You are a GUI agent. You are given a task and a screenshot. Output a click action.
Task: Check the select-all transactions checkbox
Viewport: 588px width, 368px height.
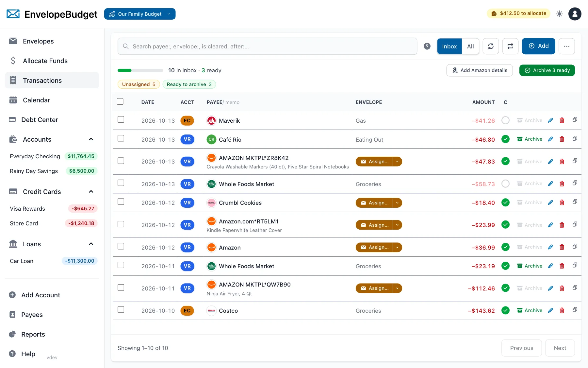[x=120, y=101]
